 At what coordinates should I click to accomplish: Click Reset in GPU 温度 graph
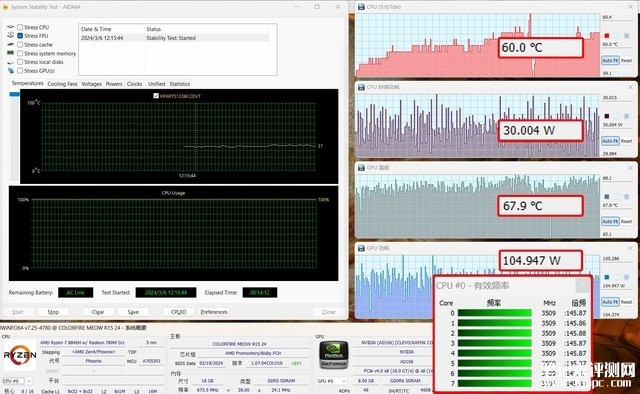coord(627,221)
